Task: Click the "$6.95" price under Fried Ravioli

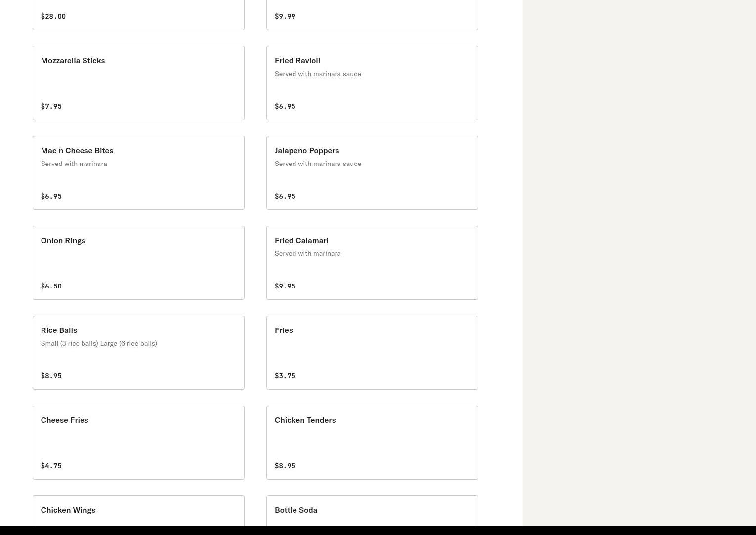Action: point(285,106)
